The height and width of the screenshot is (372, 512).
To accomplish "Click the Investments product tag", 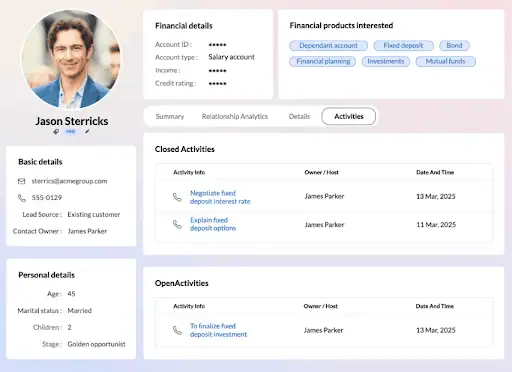I will click(x=386, y=61).
